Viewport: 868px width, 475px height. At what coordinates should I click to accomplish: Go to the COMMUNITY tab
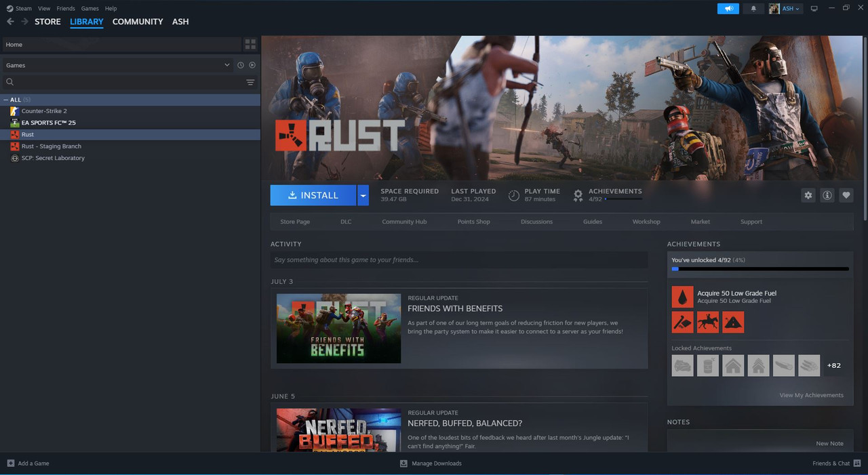[138, 22]
